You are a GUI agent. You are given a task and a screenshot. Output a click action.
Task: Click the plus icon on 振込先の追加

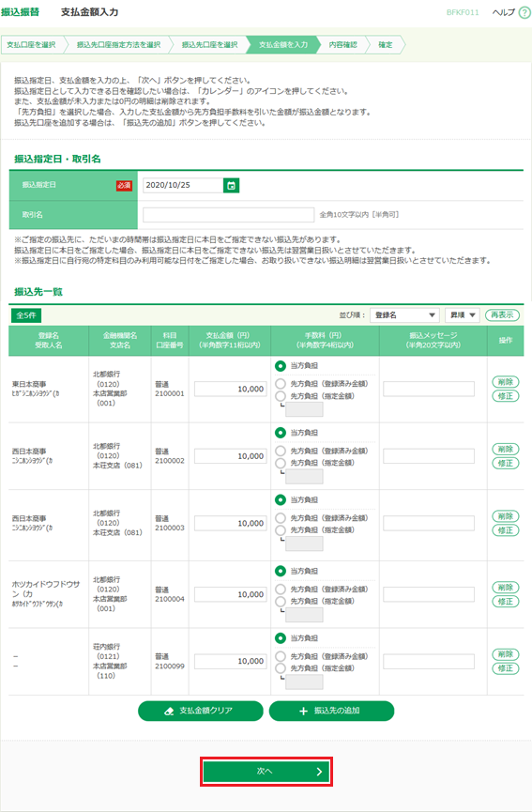pos(304,711)
